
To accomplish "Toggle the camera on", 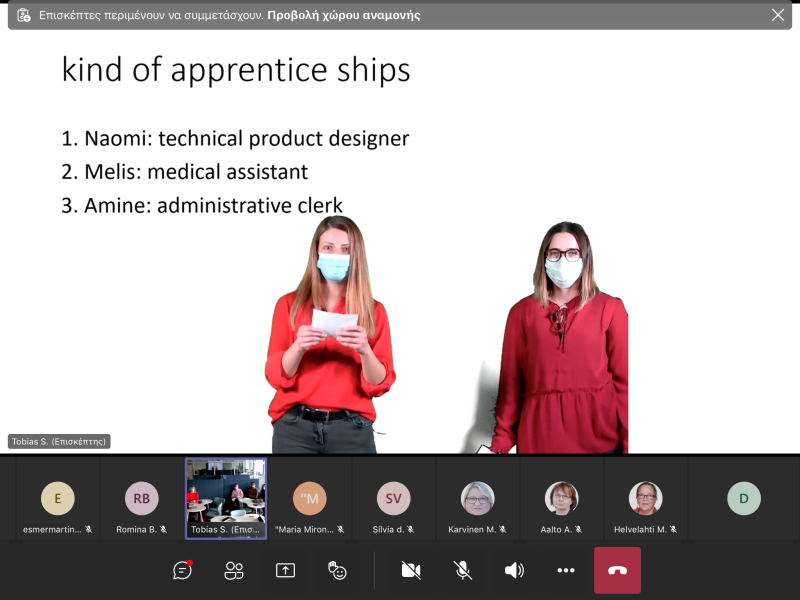I will [410, 570].
